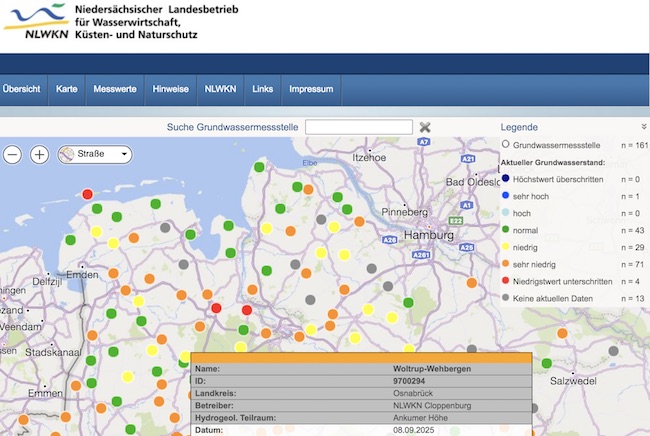The height and width of the screenshot is (436, 650).
Task: Select the red marker on the northwest coast
Action: coord(88,194)
